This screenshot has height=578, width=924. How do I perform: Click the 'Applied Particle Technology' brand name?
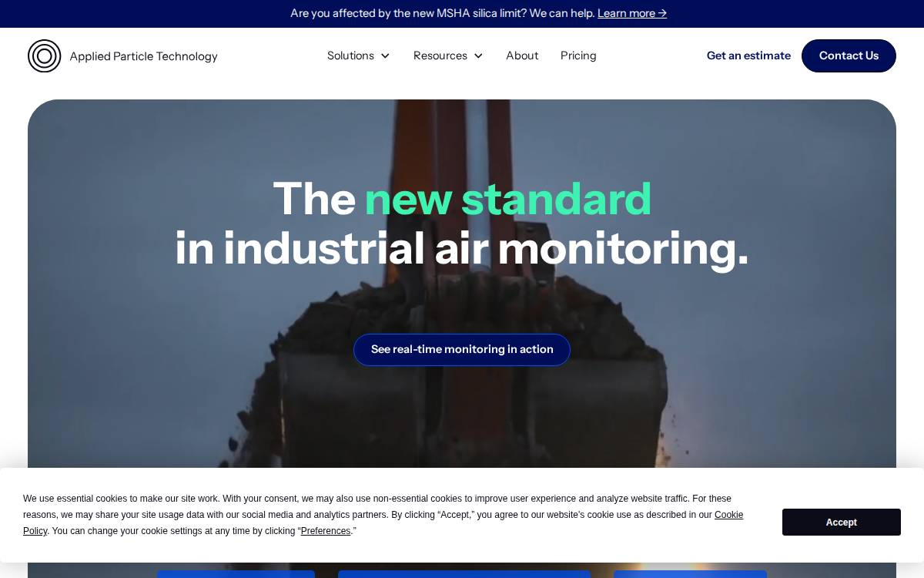click(x=143, y=55)
